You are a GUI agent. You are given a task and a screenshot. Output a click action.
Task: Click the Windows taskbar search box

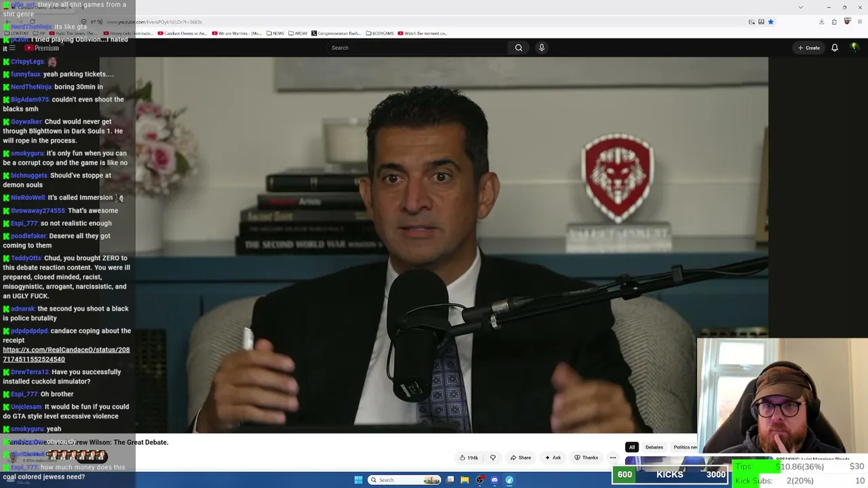[404, 480]
